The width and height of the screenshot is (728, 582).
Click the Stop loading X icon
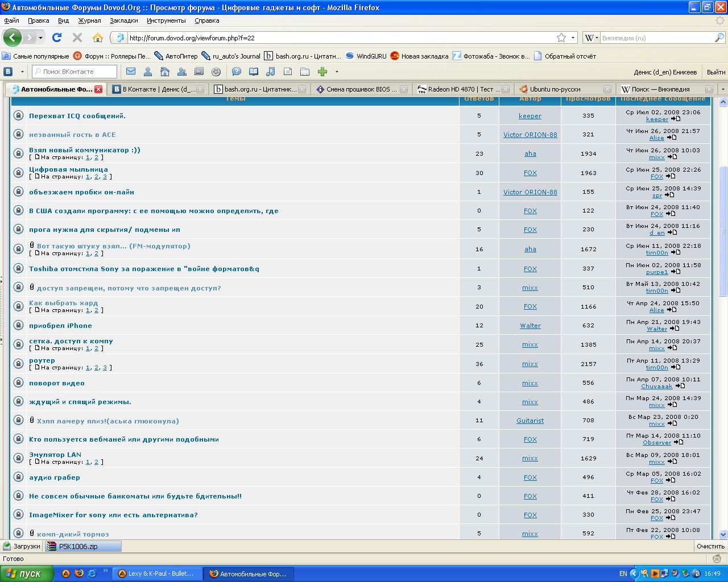coord(77,38)
